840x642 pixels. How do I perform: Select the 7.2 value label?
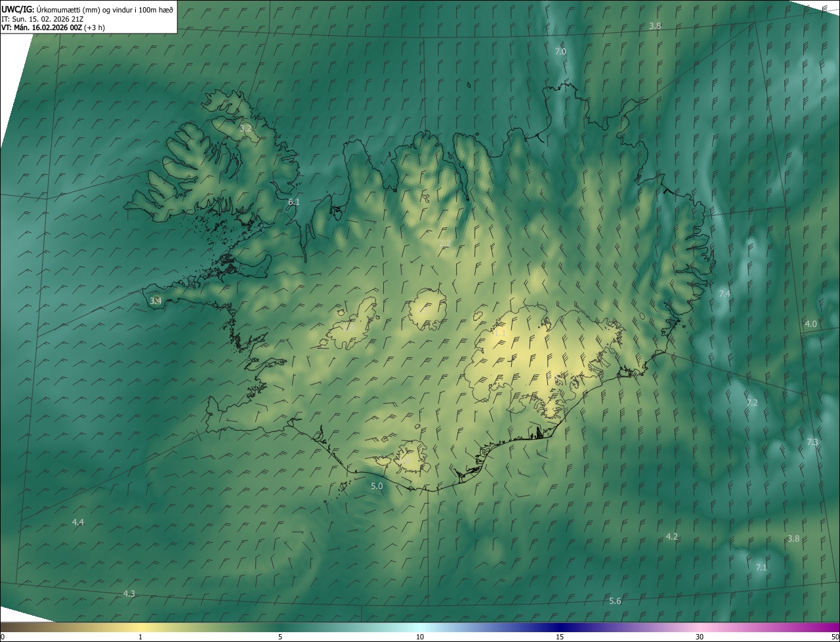tap(752, 402)
